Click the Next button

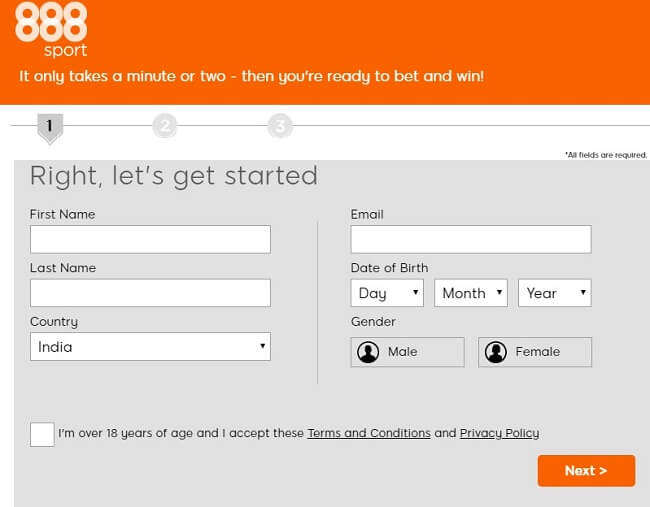586,471
